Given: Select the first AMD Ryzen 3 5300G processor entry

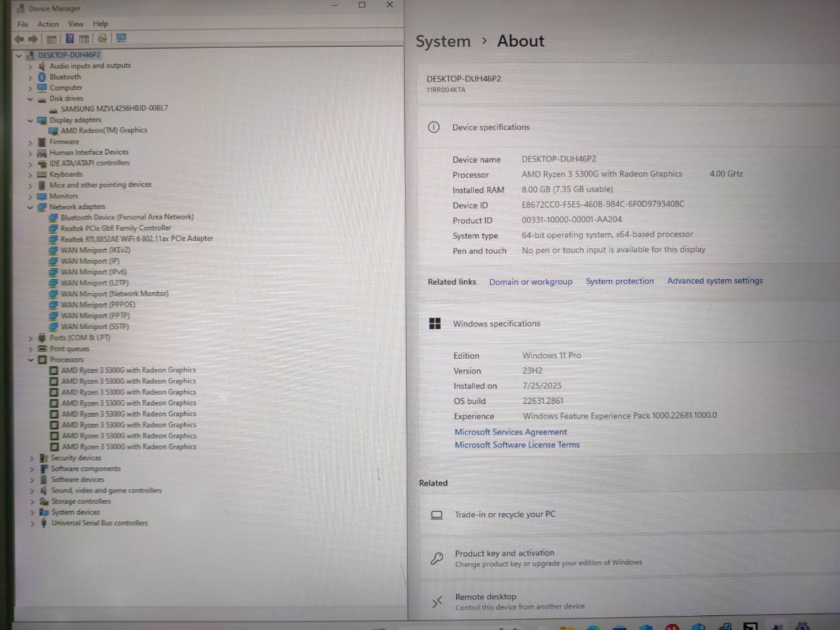Looking at the screenshot, I should (x=129, y=370).
